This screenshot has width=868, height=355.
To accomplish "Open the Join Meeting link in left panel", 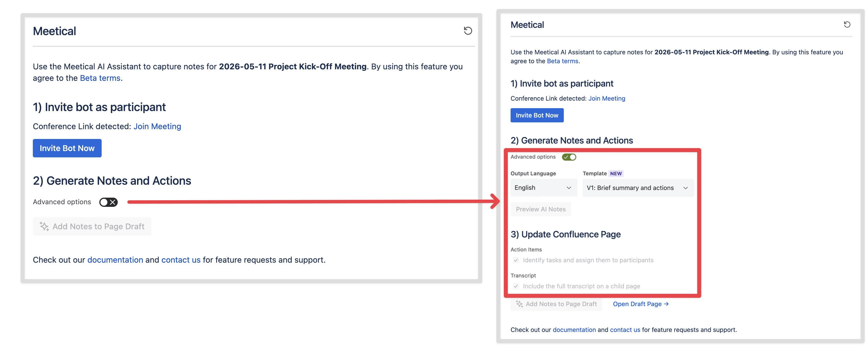I will point(157,126).
